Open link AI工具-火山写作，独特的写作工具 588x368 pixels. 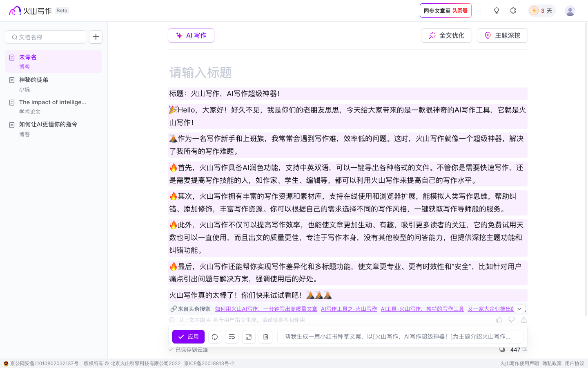[x=422, y=309]
